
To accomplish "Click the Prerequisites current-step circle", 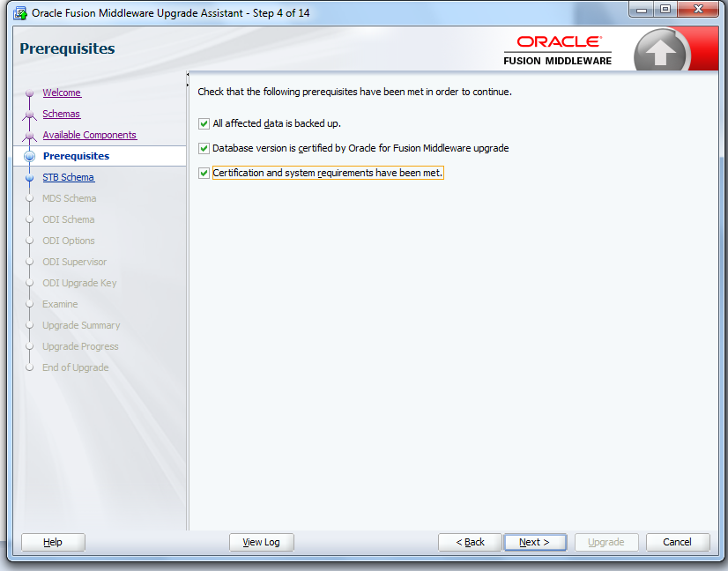I will pyautogui.click(x=29, y=157).
